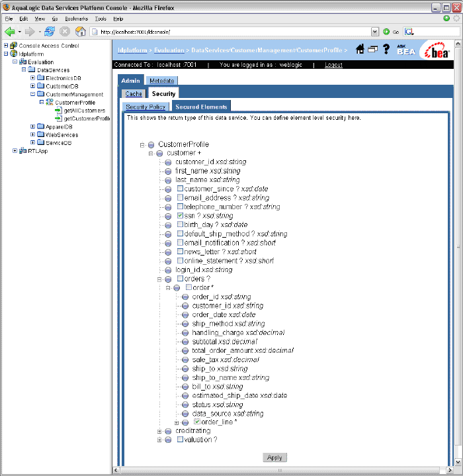Reload the page with the Refresh icon

(50, 31)
